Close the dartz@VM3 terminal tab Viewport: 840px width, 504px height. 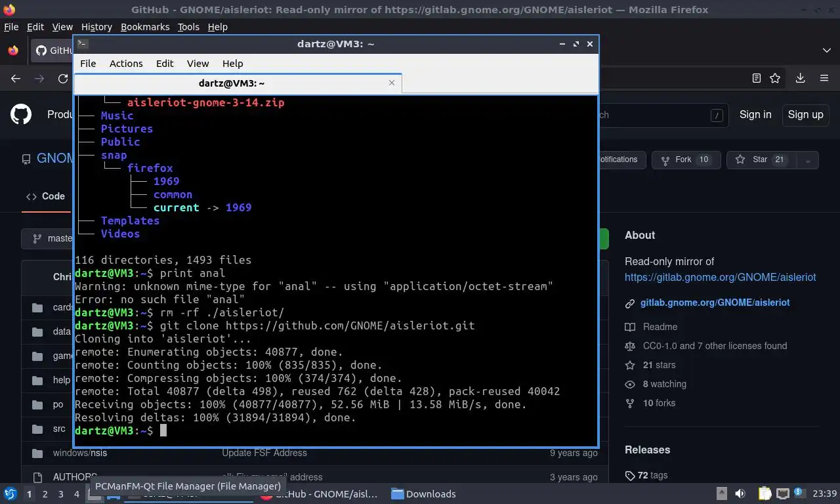[392, 83]
